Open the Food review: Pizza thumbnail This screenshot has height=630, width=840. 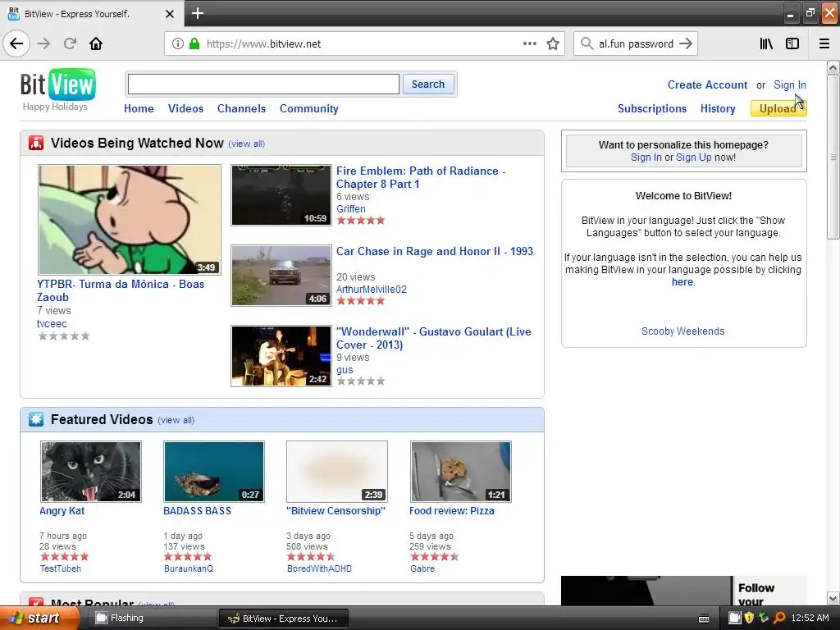[461, 472]
